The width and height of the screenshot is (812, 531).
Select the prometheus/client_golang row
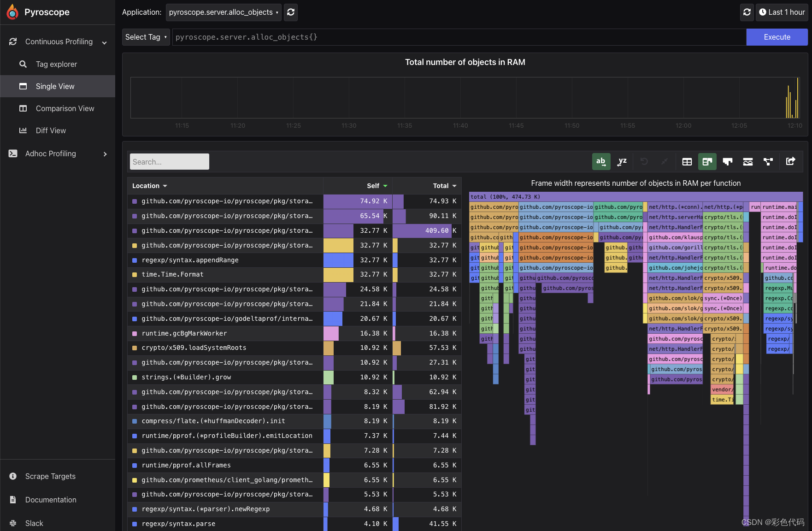click(294, 480)
